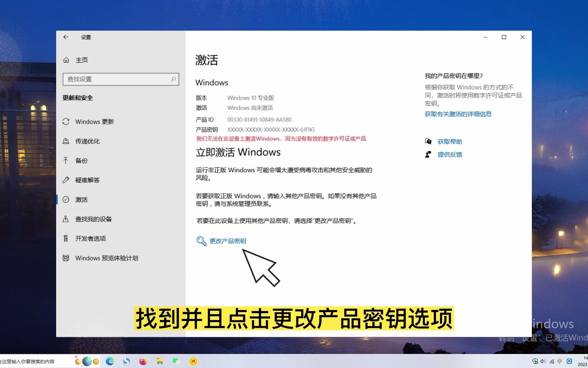Launch Firefox from the taskbar
Image resolution: width=588 pixels, height=368 pixels.
point(143,361)
